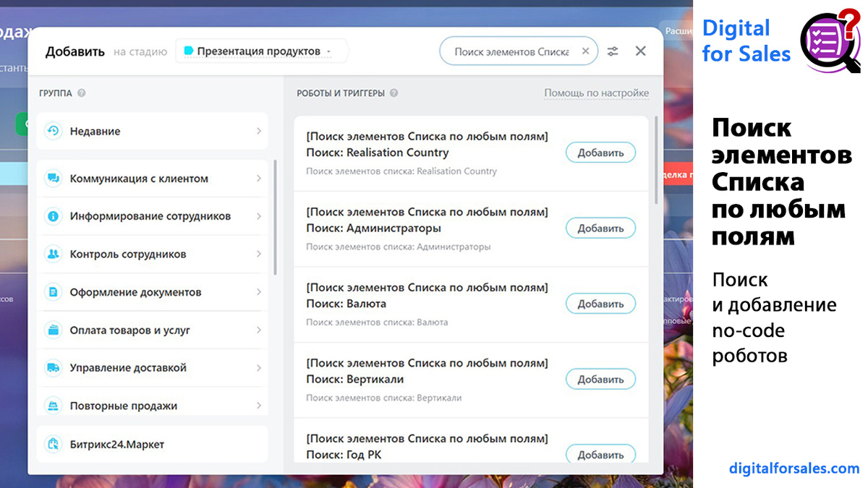Image resolution: width=868 pixels, height=488 pixels.
Task: Click the digitalforsales.com link
Action: click(794, 468)
